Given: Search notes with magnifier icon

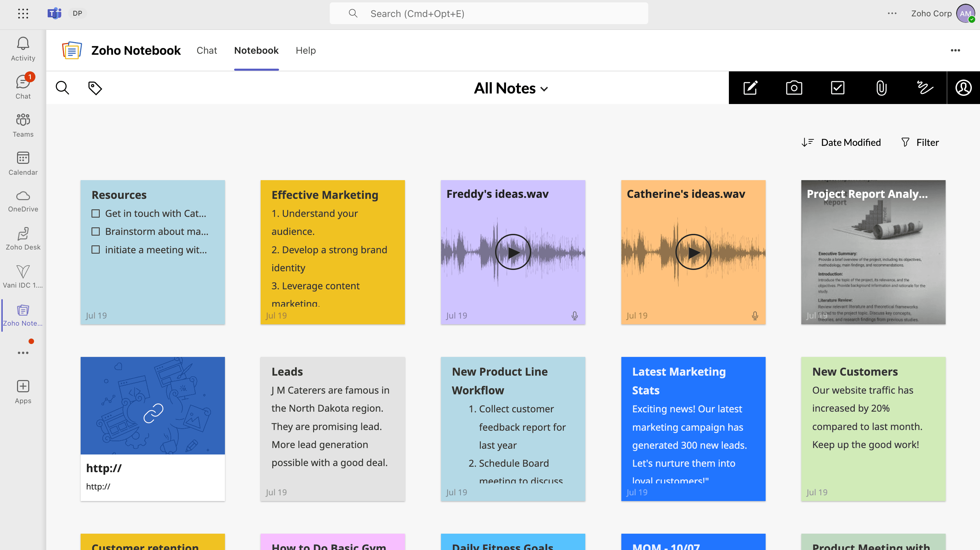Looking at the screenshot, I should coord(62,88).
